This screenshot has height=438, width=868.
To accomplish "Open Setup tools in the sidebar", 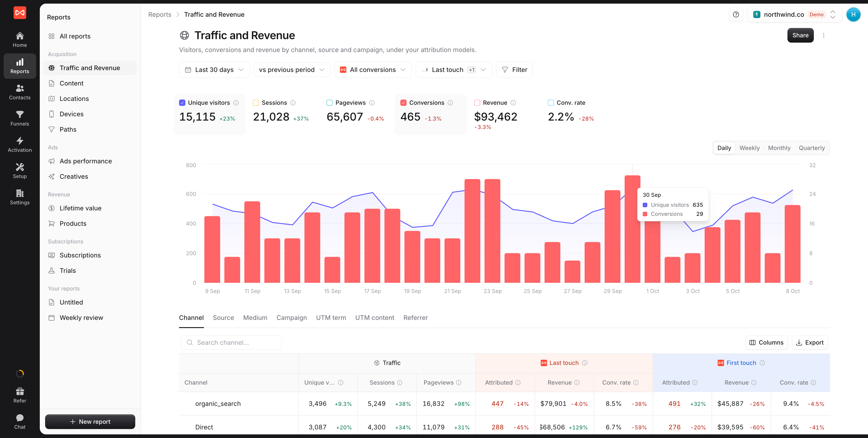I will pos(19,171).
